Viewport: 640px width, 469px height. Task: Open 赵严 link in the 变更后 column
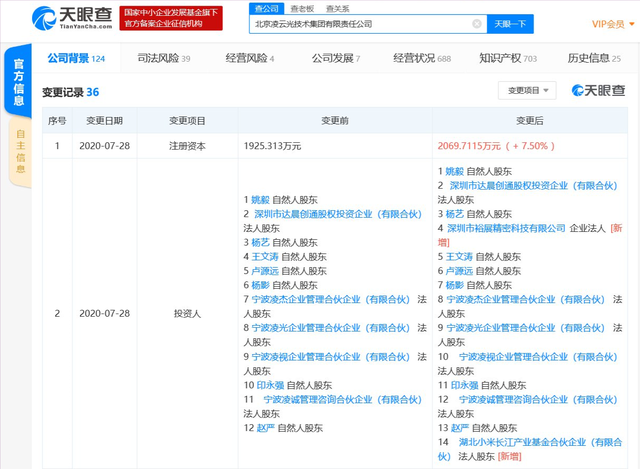[460, 428]
